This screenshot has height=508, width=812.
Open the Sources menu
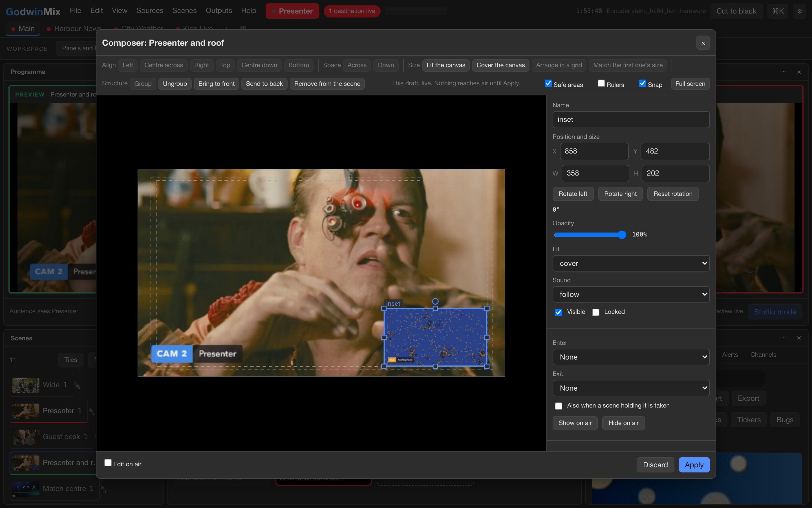150,11
